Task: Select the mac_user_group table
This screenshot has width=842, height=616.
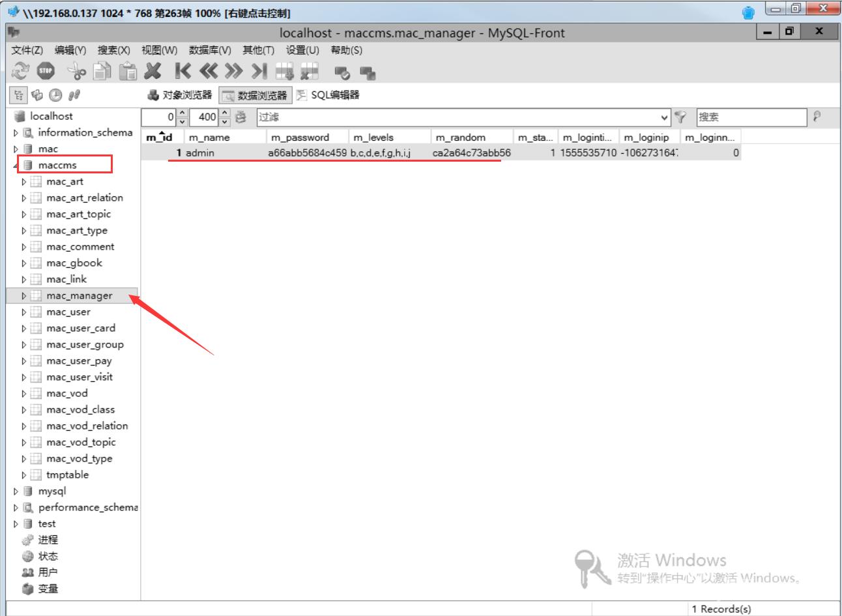Action: 85,344
